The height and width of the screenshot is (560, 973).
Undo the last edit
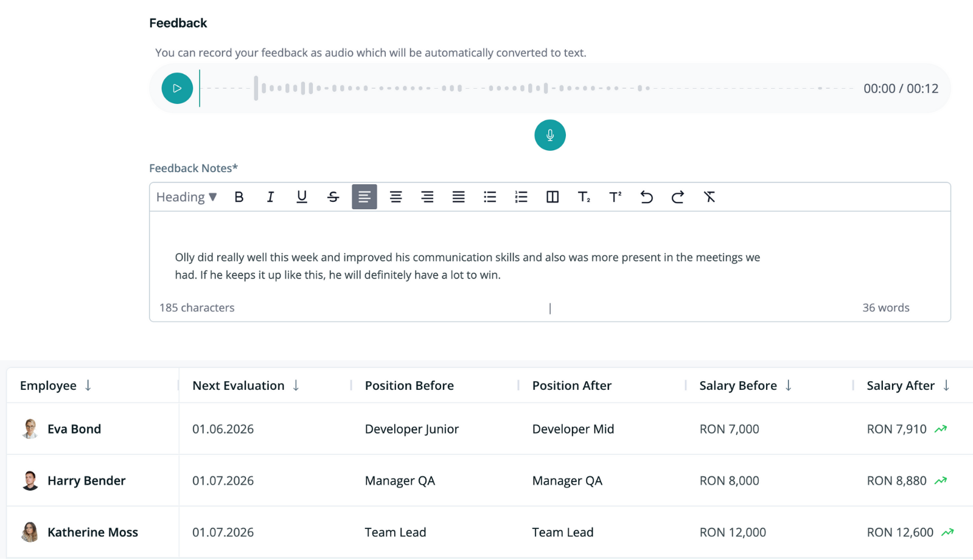(646, 197)
